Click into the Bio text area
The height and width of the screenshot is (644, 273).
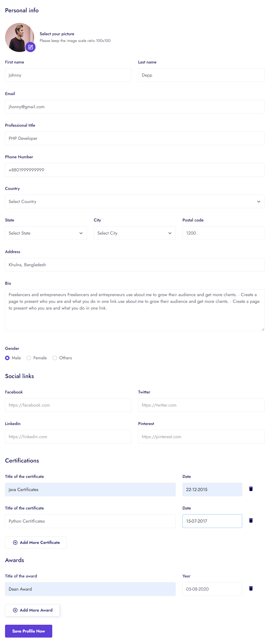(x=134, y=310)
